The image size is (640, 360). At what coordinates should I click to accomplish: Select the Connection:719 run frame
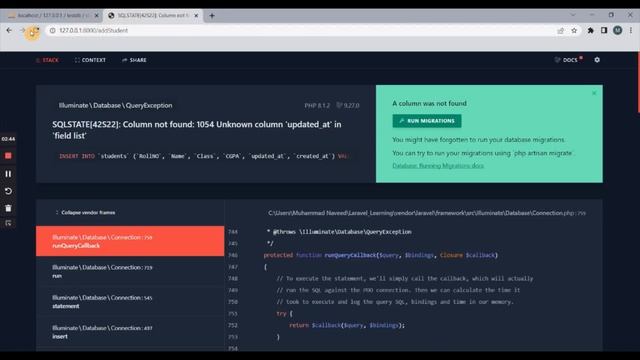[x=130, y=271]
